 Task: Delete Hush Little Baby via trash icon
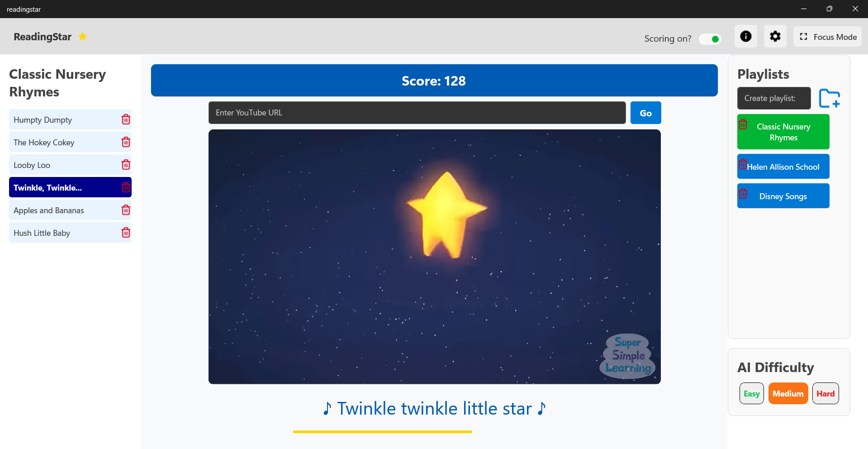tap(126, 233)
